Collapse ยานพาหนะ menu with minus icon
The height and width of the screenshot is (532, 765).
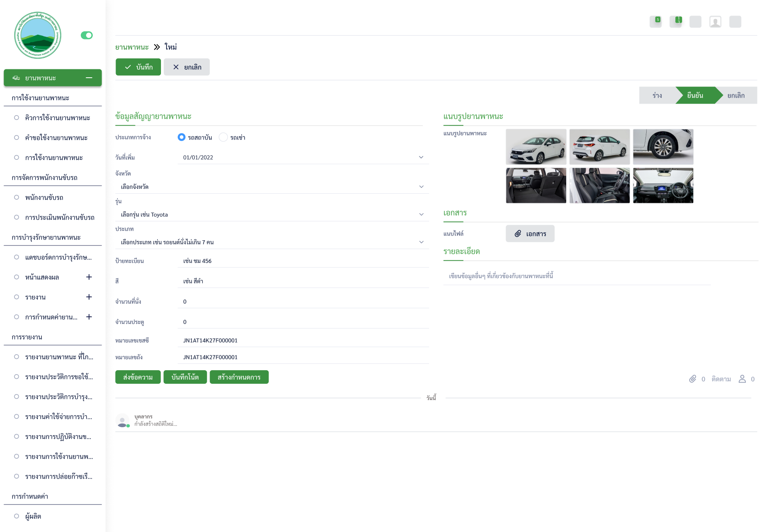[89, 78]
